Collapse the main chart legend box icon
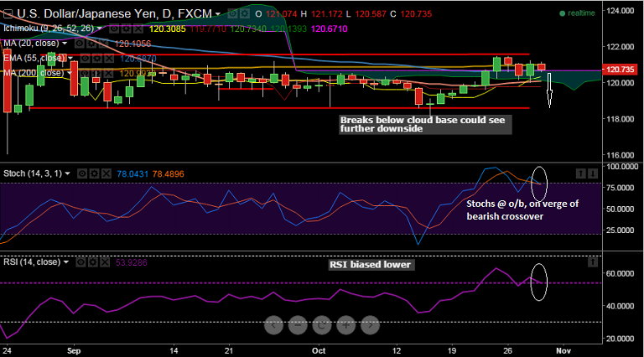The image size is (644, 357). tap(8, 14)
